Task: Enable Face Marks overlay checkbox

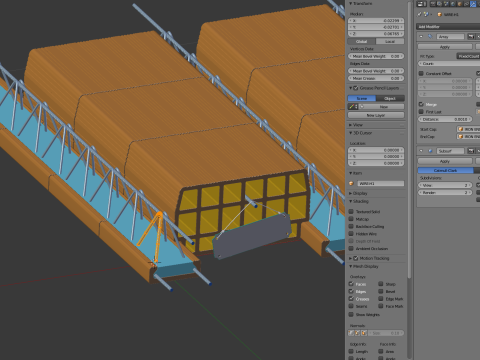Action: point(381,306)
